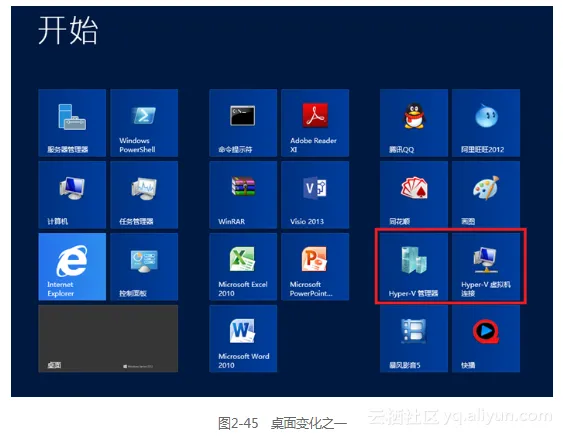563x436 pixels.
Task: Open the 服务器管理器 Server Manager tile
Action: pos(72,123)
